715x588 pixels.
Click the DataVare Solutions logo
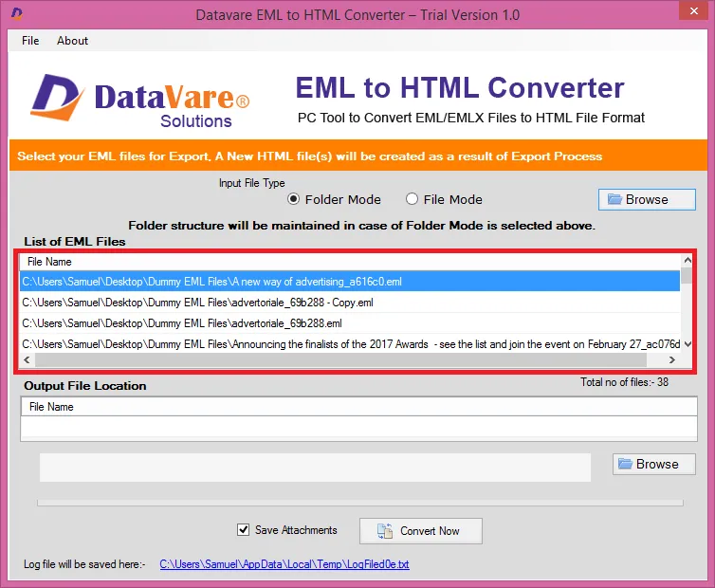click(140, 101)
